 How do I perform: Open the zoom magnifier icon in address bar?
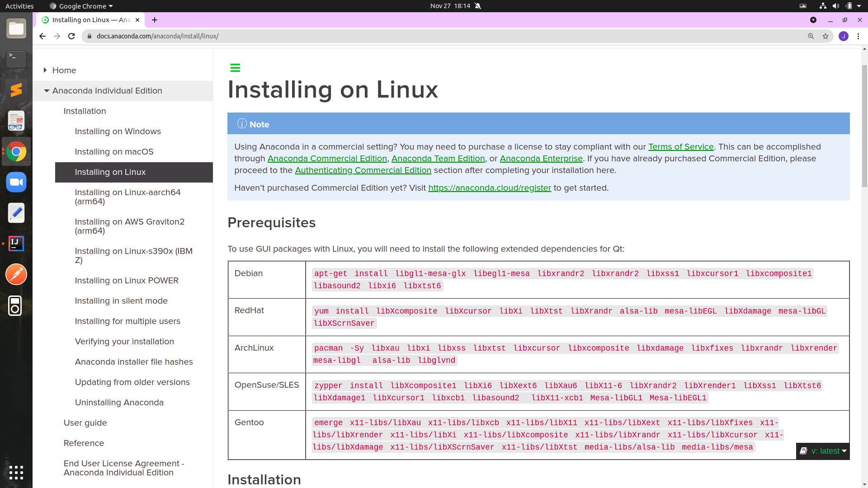pos(811,36)
